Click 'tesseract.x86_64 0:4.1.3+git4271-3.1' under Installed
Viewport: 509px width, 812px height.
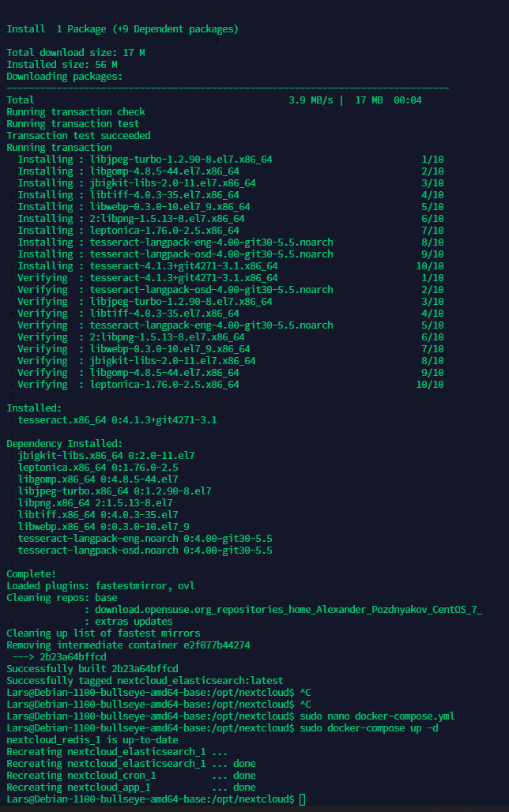[x=117, y=420]
